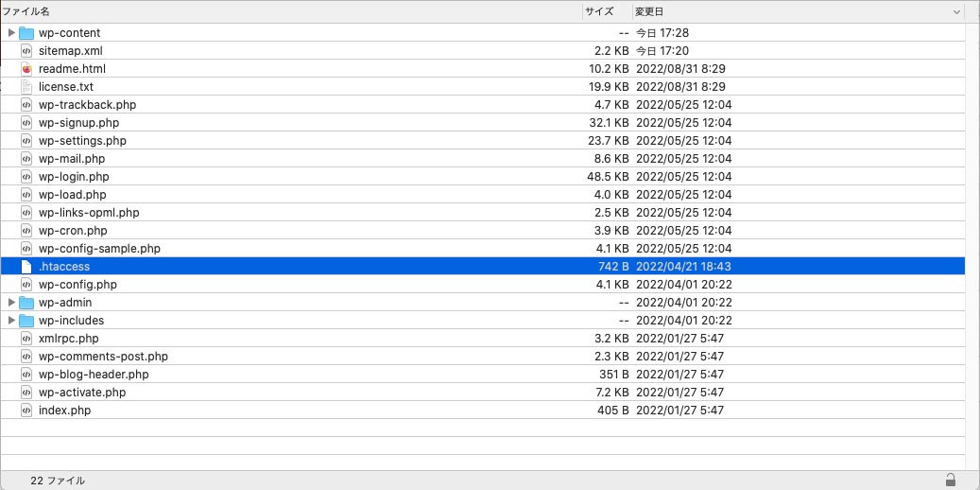Select the xmlrpc.php file name
Screen dimensions: 980x490
[x=69, y=339]
